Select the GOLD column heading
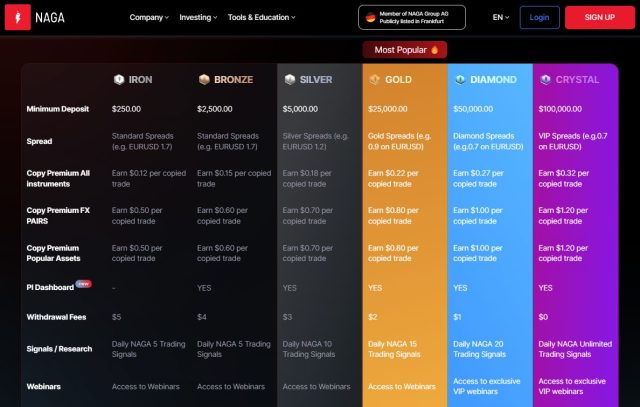 tap(398, 80)
